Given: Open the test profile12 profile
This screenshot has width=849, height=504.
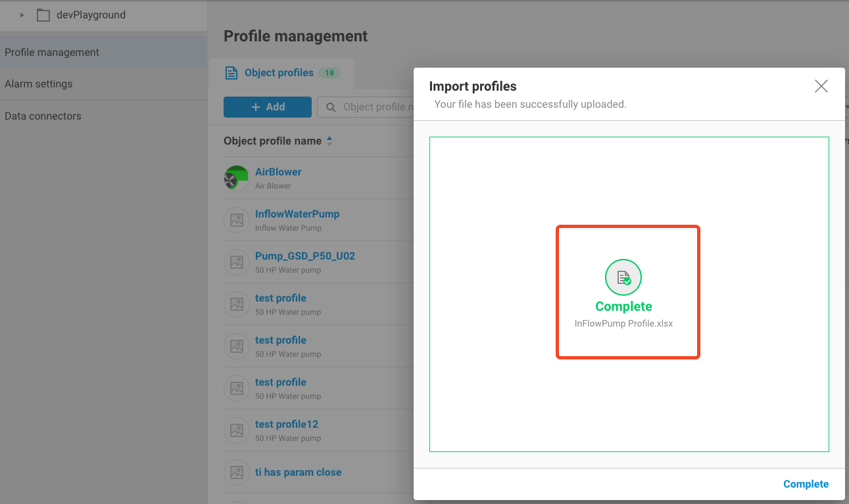Looking at the screenshot, I should [x=287, y=424].
